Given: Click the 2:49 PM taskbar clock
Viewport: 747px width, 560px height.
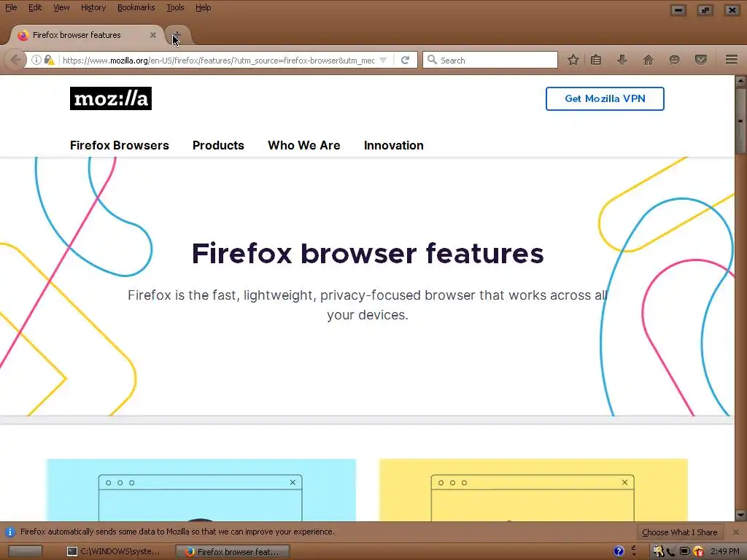Looking at the screenshot, I should click(724, 551).
